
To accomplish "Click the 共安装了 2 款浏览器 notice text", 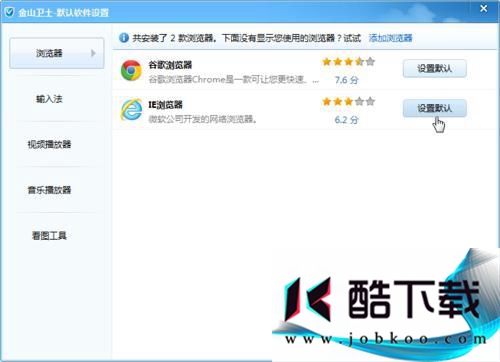I will 247,38.
